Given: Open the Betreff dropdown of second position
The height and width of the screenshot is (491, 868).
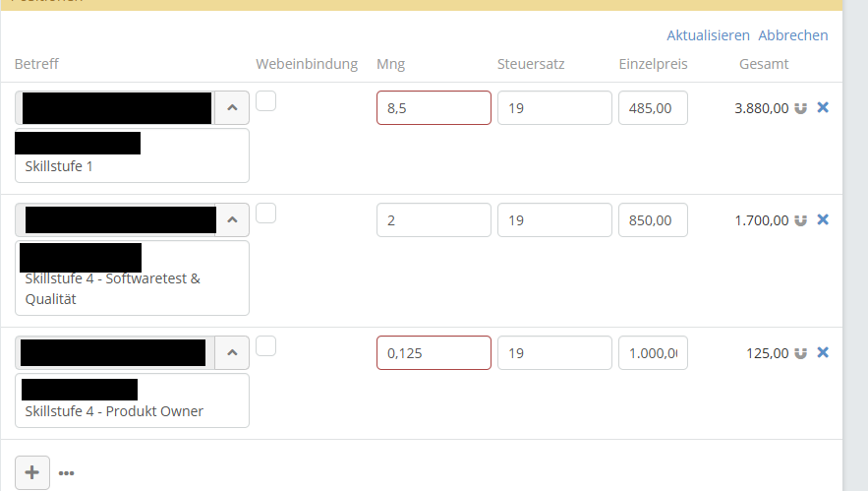Looking at the screenshot, I should [x=231, y=220].
